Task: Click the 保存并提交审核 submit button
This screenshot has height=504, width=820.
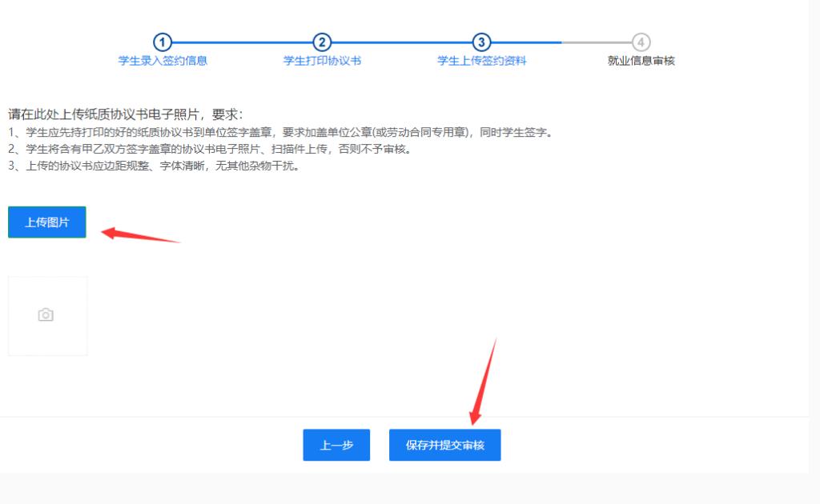Action: [444, 445]
